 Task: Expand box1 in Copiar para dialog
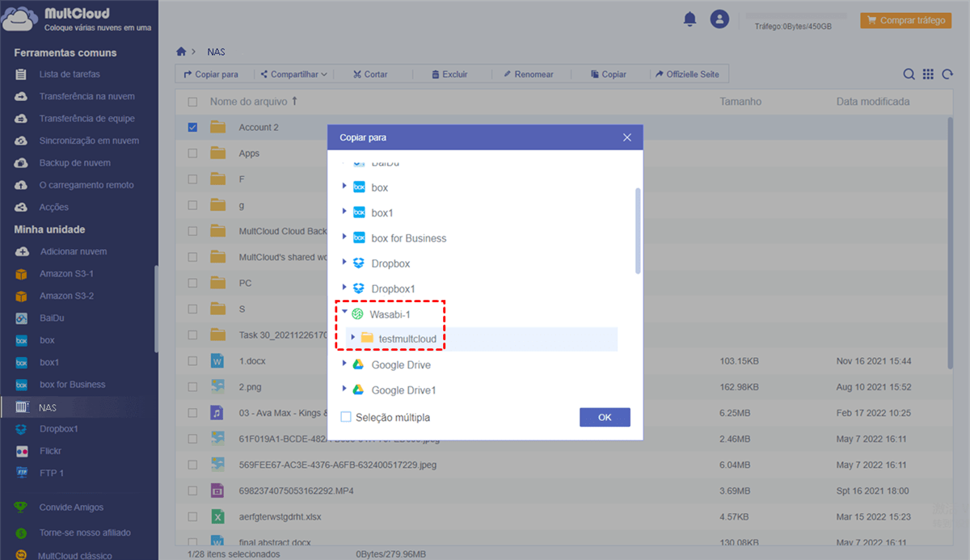(345, 213)
